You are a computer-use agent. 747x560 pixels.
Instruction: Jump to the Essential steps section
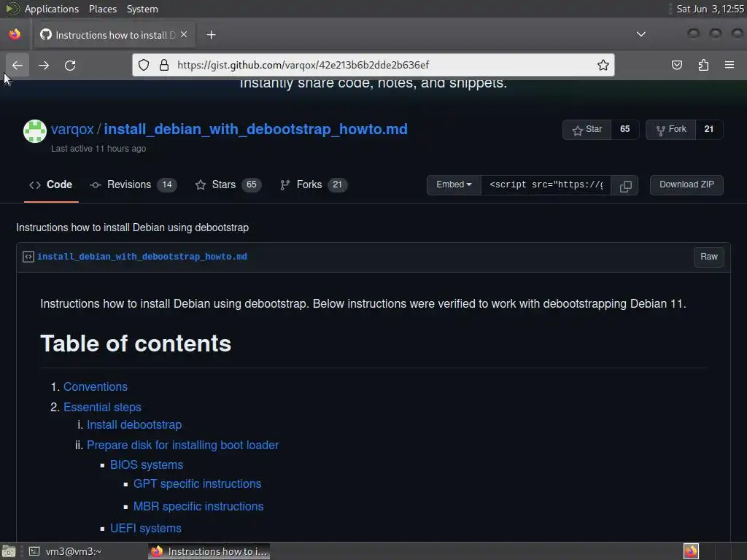pyautogui.click(x=102, y=407)
